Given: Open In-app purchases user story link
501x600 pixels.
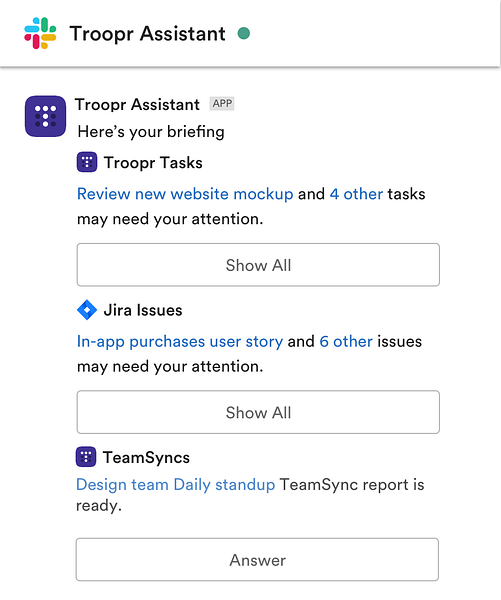Looking at the screenshot, I should coord(180,341).
